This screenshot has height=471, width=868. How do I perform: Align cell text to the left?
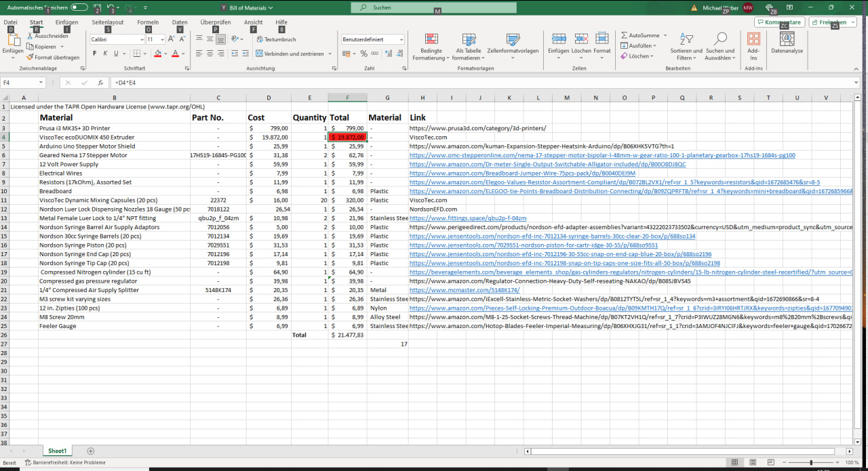(199, 54)
